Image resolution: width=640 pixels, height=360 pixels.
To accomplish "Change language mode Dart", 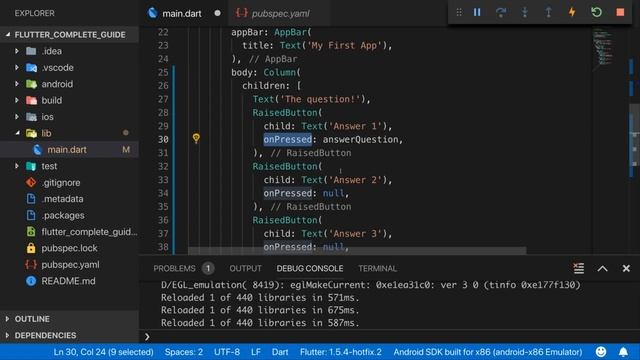I will coord(280,351).
